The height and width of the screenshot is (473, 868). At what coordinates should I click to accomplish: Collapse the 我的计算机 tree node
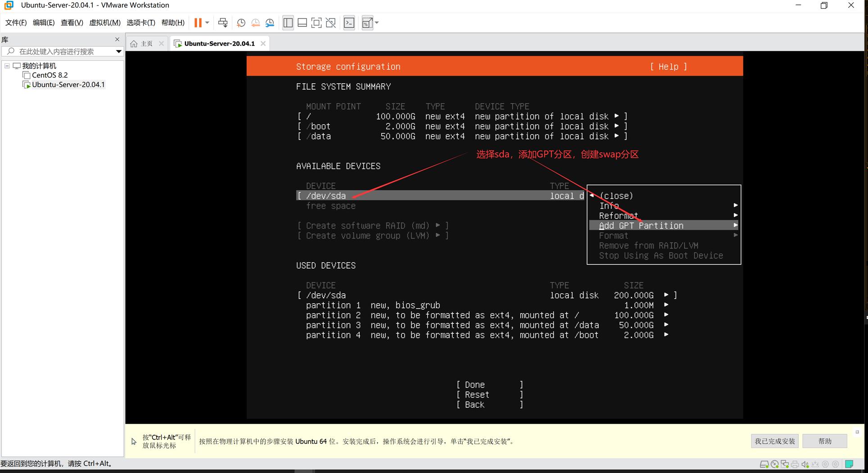click(x=7, y=66)
